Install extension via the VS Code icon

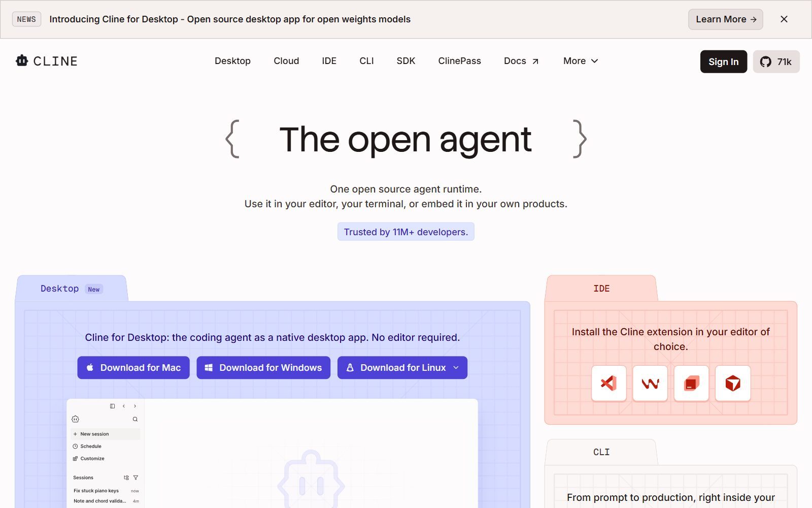tap(608, 383)
